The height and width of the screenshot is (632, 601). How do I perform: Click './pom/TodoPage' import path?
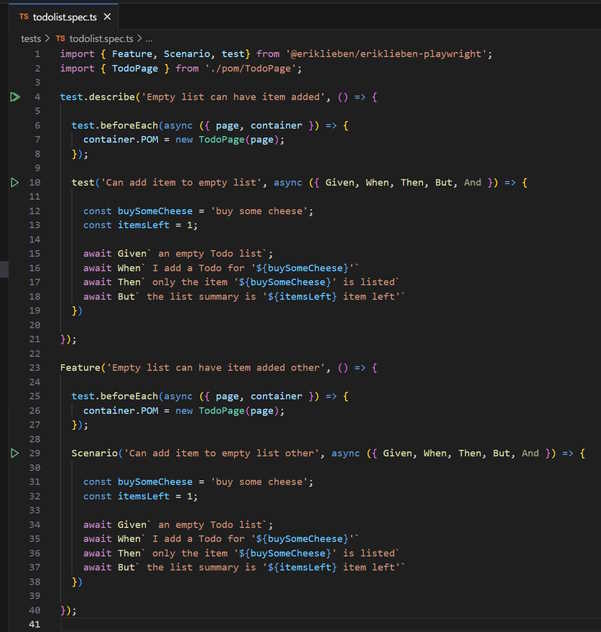pos(251,69)
